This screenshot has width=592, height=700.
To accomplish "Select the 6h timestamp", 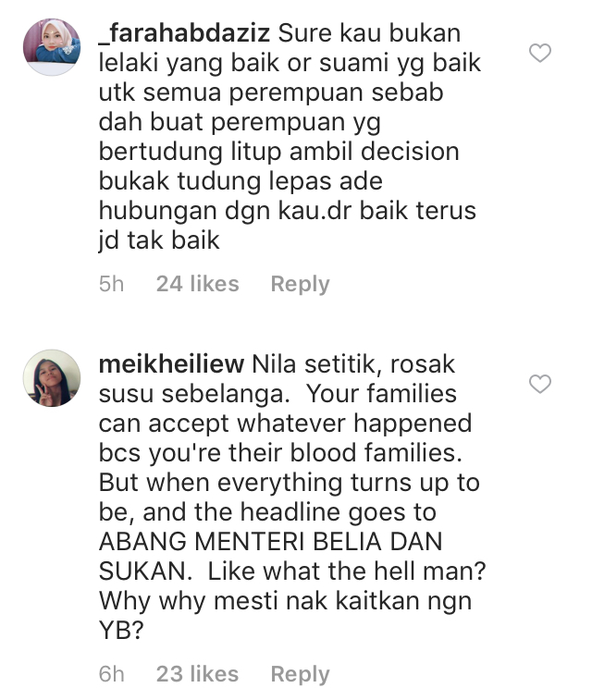I will click(x=111, y=674).
